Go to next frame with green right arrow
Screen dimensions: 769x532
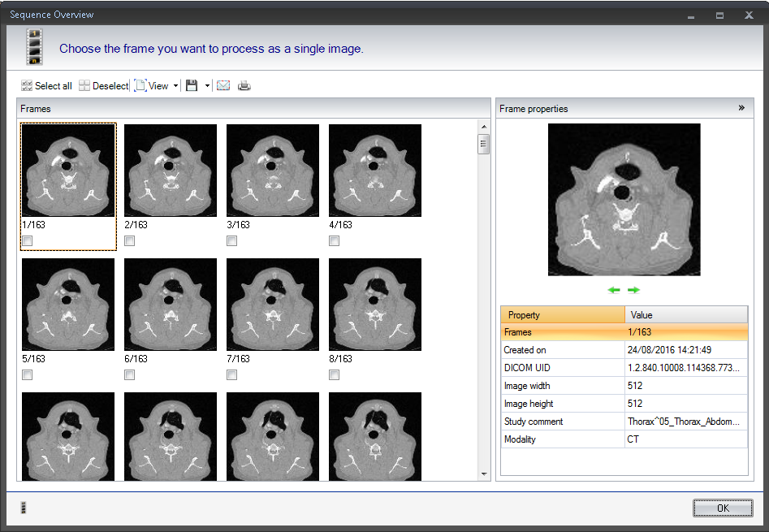click(x=633, y=290)
